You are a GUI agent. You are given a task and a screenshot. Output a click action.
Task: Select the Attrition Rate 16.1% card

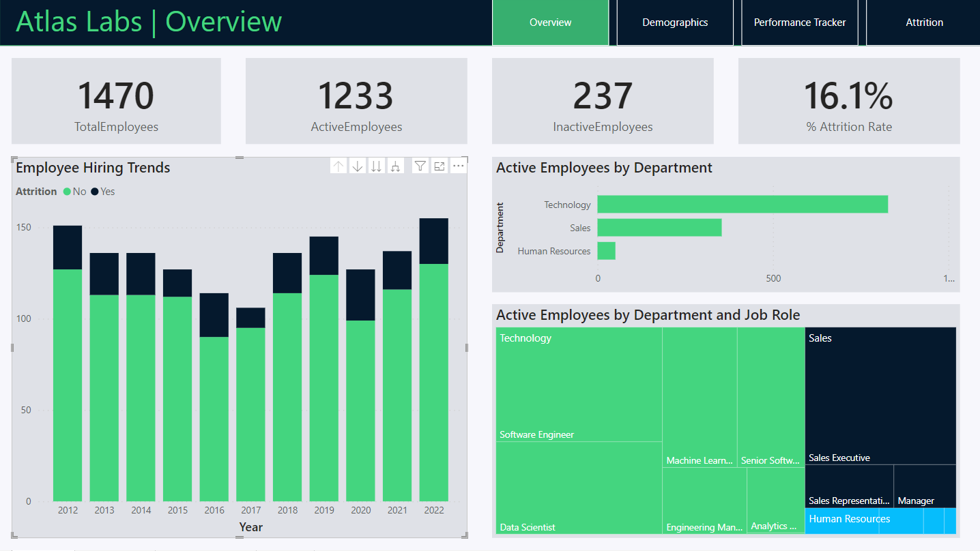coord(848,101)
